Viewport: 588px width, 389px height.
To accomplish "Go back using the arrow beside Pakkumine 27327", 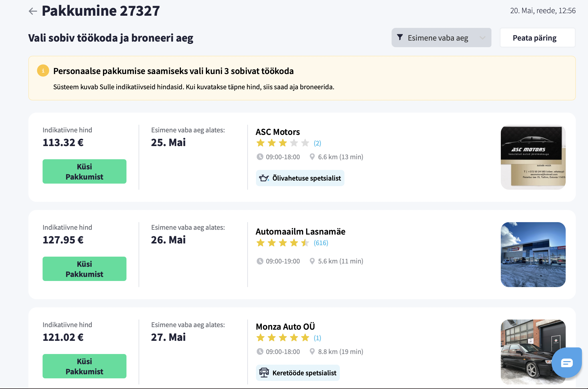I will (x=33, y=11).
